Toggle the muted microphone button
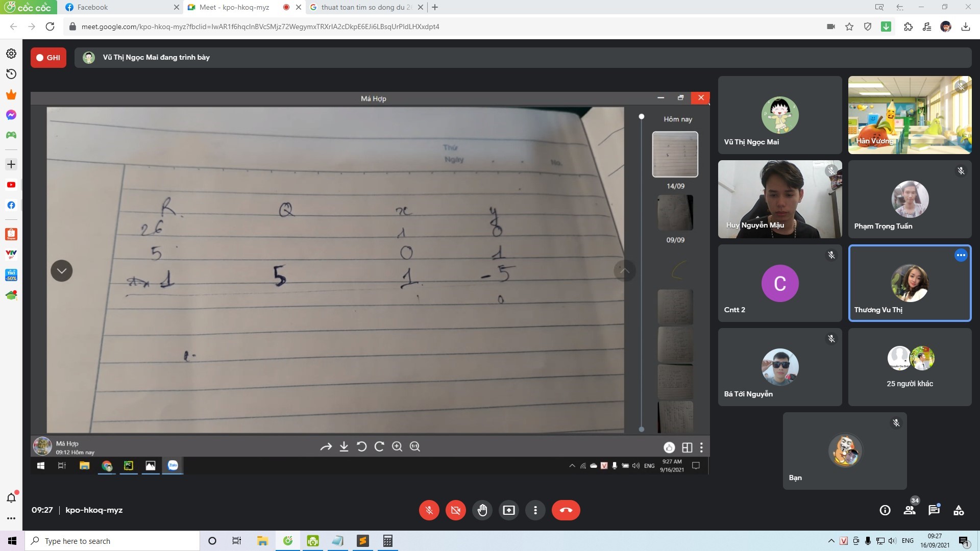This screenshot has height=551, width=980. 429,510
